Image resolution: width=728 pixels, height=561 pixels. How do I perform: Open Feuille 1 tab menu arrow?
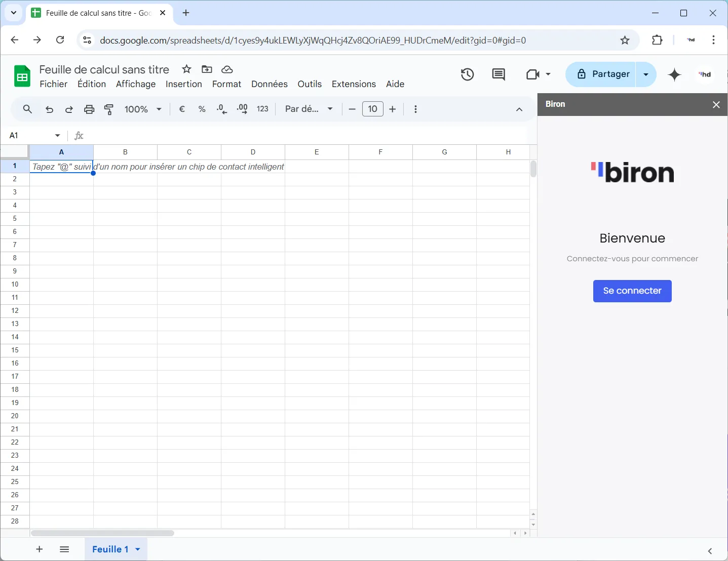point(138,549)
